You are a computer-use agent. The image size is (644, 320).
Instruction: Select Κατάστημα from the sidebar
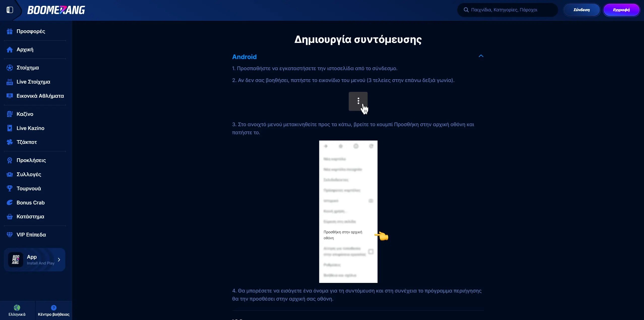point(10,216)
